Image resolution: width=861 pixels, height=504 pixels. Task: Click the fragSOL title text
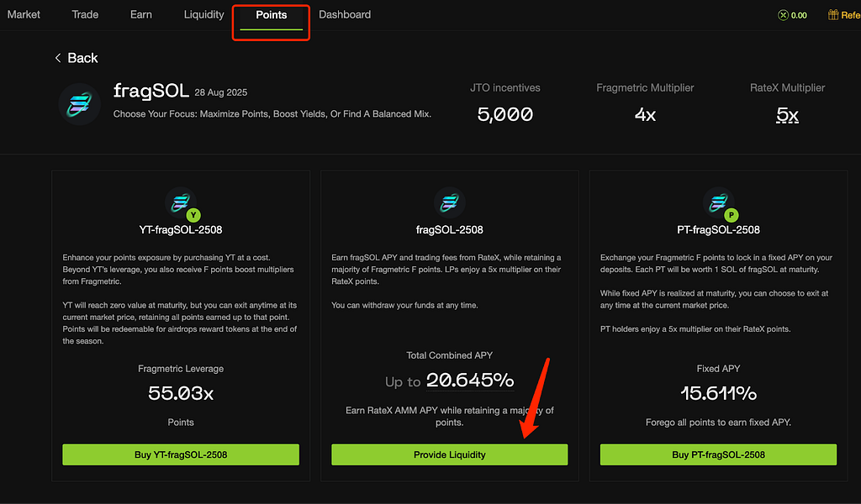click(x=151, y=91)
